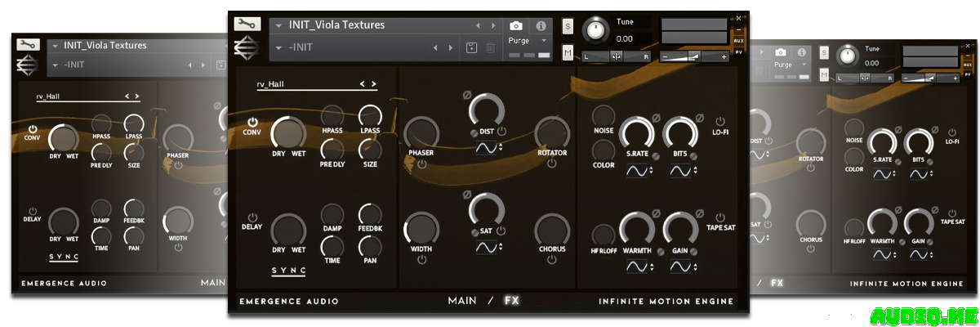980x327 pixels.
Task: Solo the instrument with S button
Action: tap(568, 26)
